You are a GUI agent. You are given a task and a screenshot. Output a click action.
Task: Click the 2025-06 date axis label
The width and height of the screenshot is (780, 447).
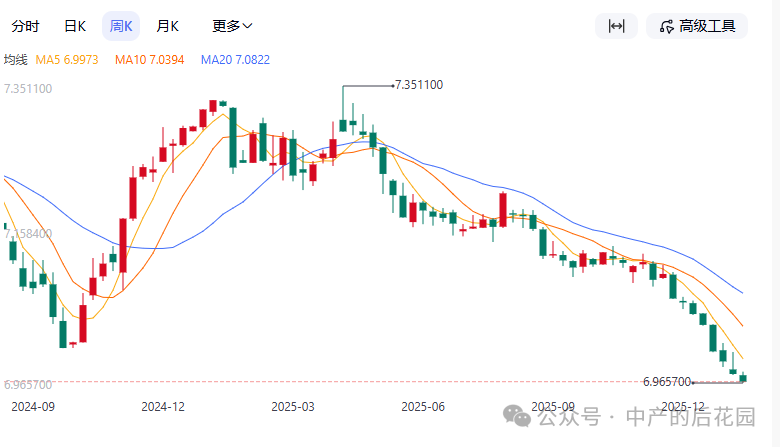(x=423, y=407)
